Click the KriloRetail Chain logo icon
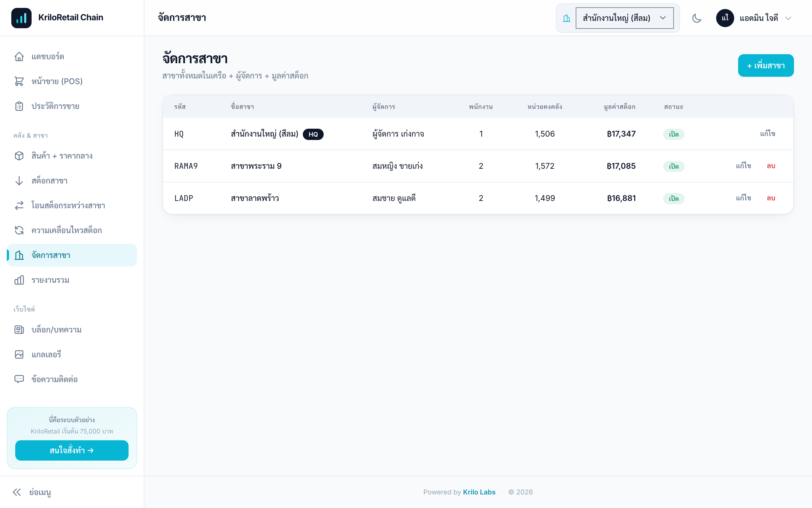Image resolution: width=812 pixels, height=508 pixels. click(x=21, y=18)
